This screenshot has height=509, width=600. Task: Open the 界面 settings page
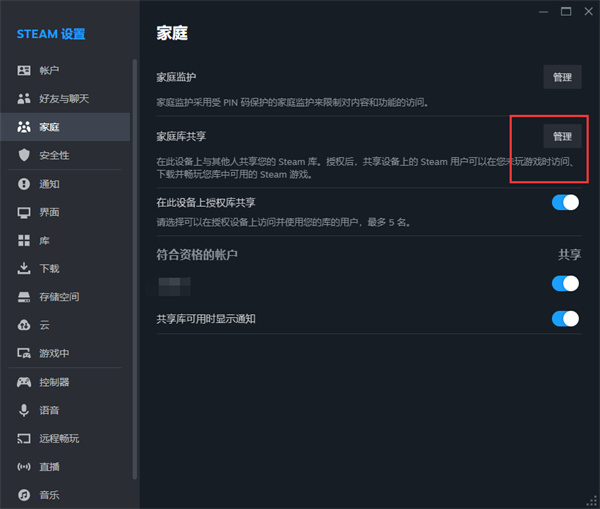65,212
